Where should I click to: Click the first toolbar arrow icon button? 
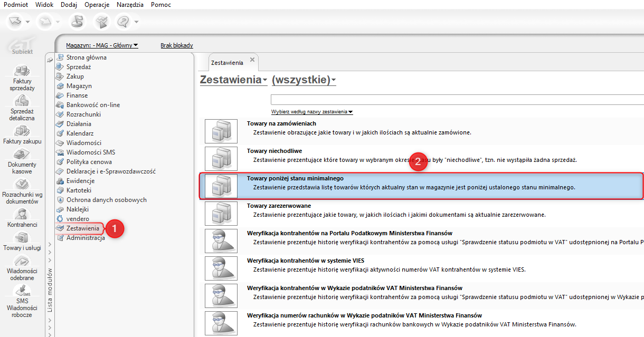coord(15,22)
